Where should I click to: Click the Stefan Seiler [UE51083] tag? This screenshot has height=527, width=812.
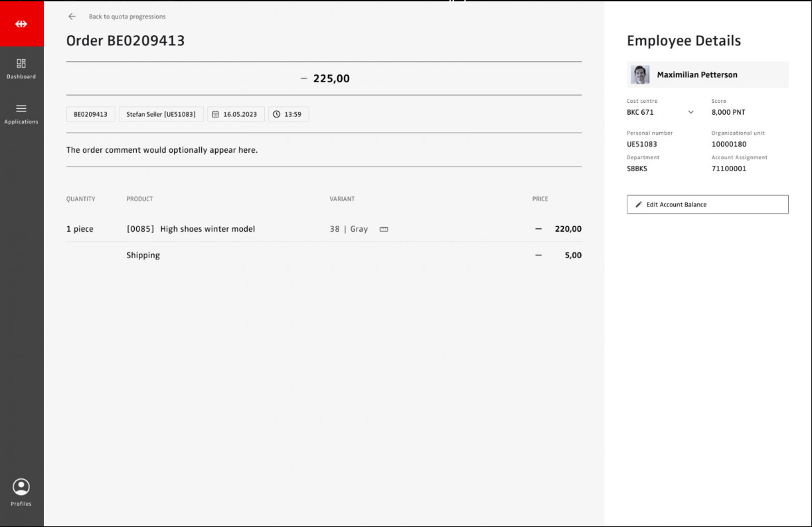pyautogui.click(x=161, y=114)
